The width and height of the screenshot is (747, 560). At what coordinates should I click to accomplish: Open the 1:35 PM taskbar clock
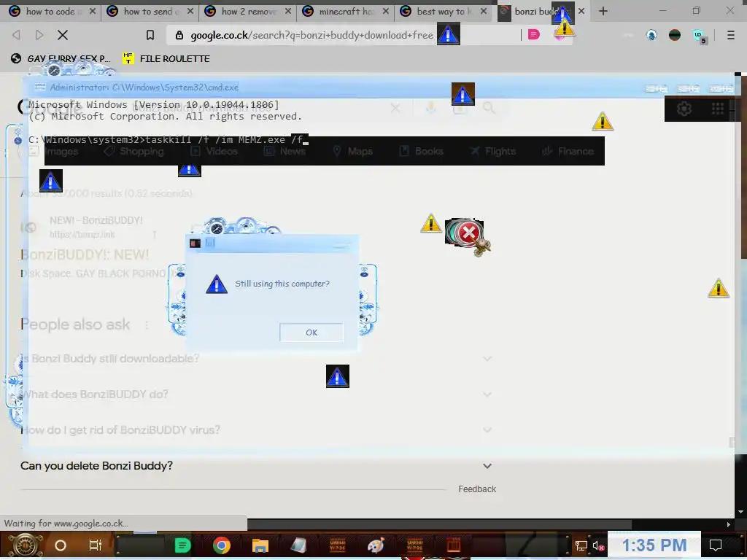click(x=654, y=545)
